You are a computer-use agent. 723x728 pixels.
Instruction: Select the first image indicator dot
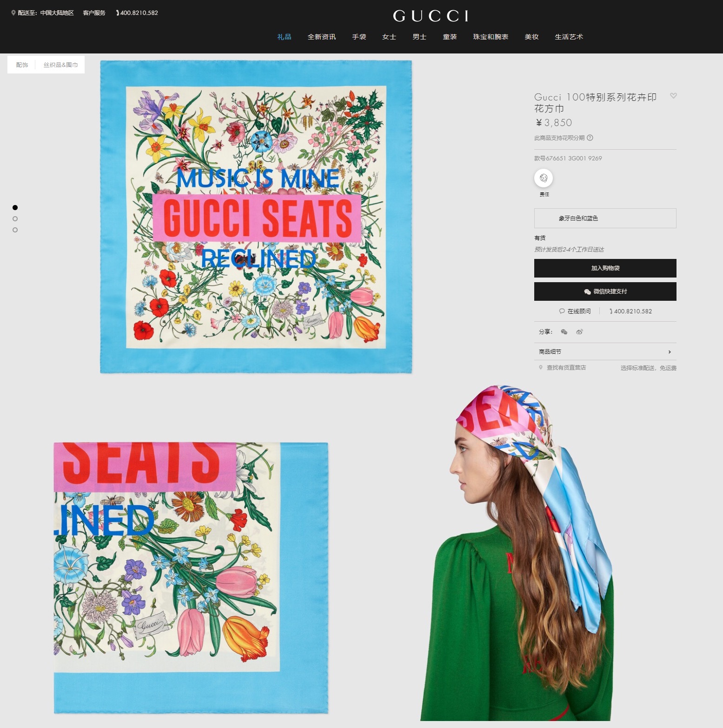click(15, 207)
